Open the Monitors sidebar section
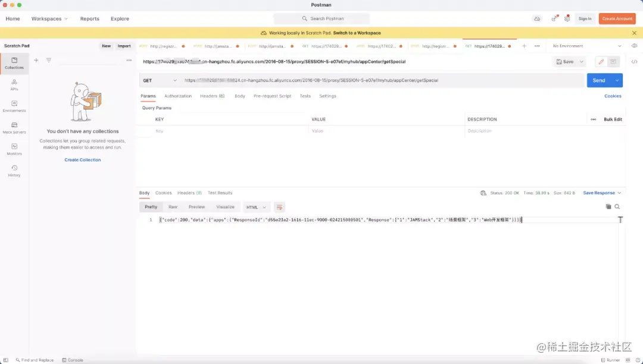Screen dimensions: 643x364 [x=14, y=149]
